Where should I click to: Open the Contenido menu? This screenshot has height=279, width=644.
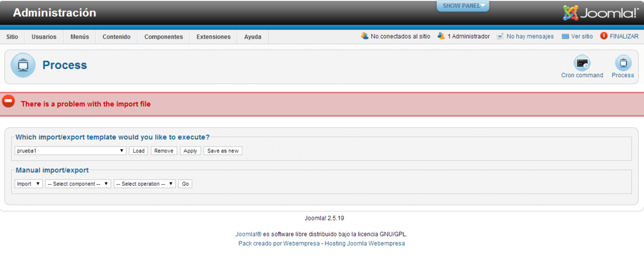click(117, 36)
